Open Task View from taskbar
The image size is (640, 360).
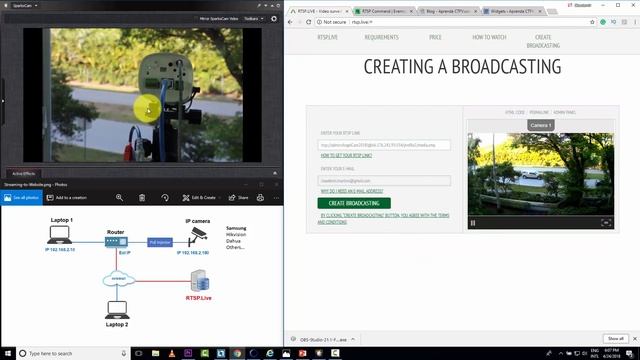[139, 353]
